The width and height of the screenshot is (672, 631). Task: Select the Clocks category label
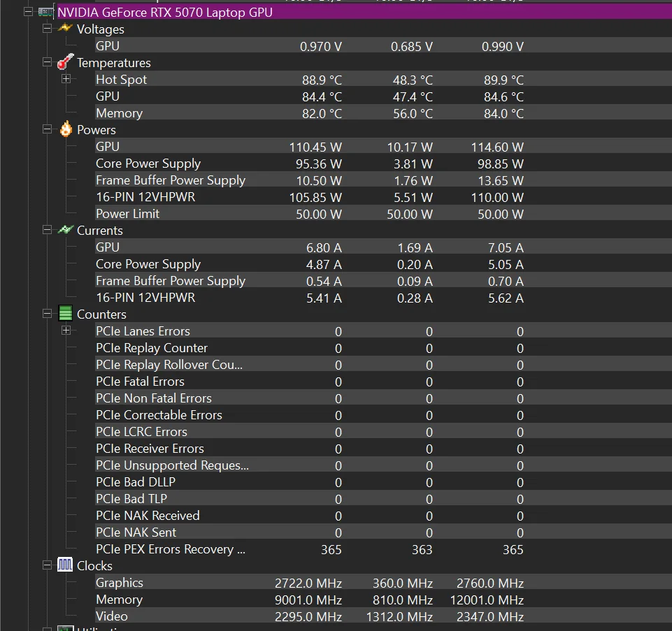pyautogui.click(x=94, y=566)
